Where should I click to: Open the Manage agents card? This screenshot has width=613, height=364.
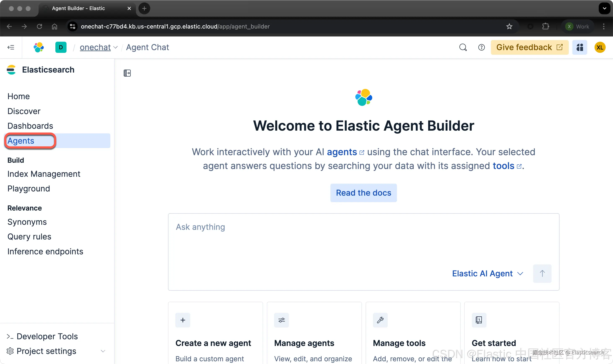tap(314, 333)
